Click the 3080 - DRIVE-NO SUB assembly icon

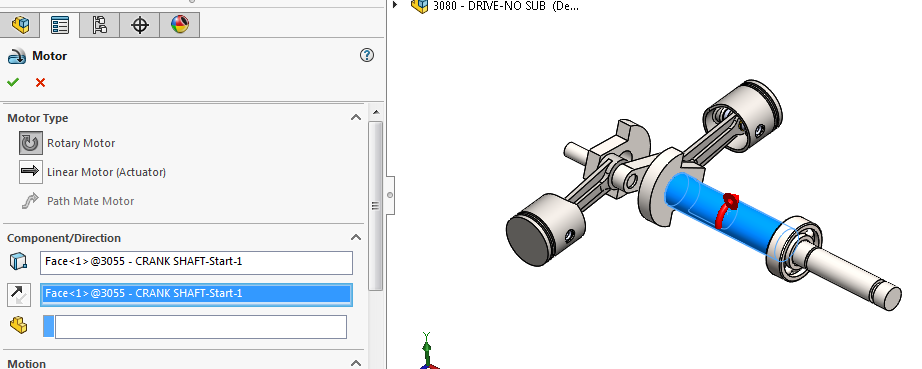[x=419, y=6]
